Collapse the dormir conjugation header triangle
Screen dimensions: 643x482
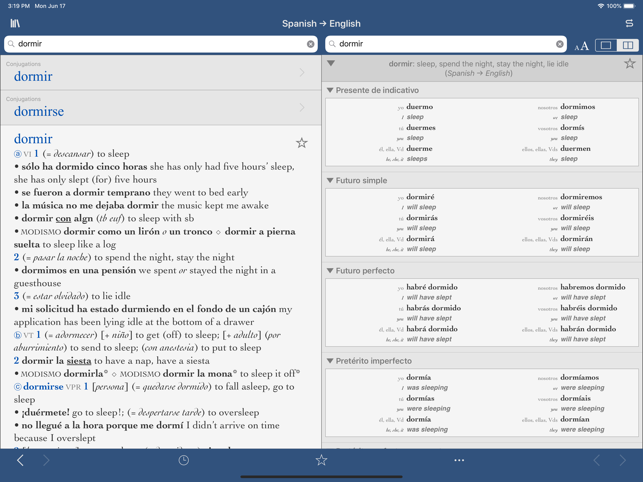331,64
